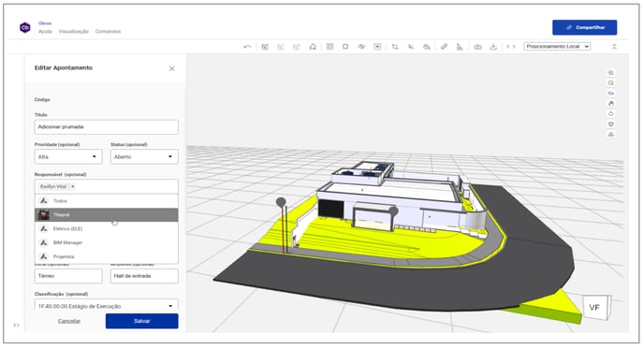The width and height of the screenshot is (644, 349).
Task: Close the Editar Apontamento panel
Action: [171, 68]
